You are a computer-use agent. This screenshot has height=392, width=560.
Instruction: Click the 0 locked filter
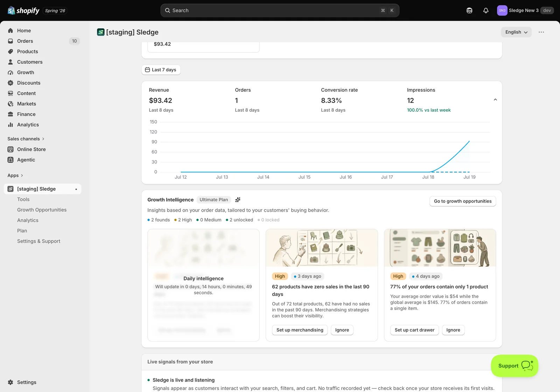[268, 220]
